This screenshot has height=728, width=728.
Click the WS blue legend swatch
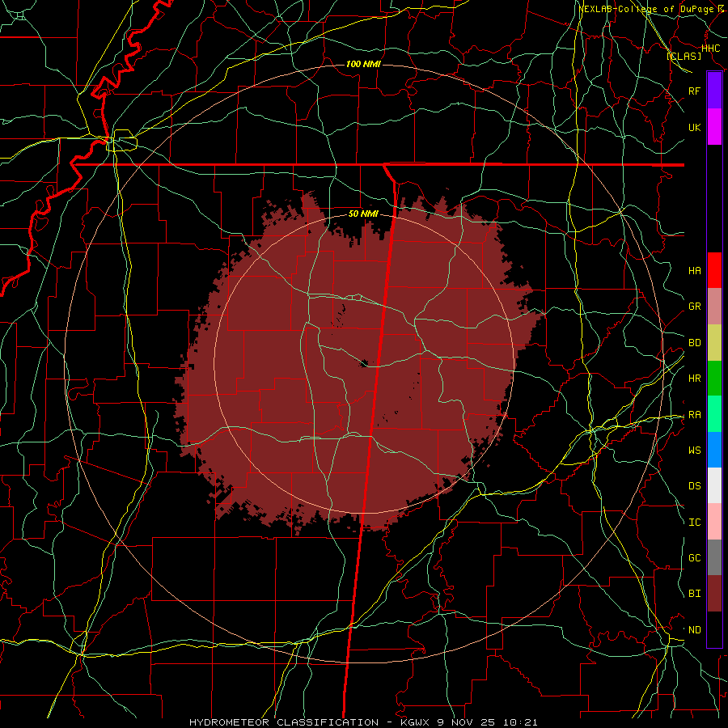click(x=714, y=450)
